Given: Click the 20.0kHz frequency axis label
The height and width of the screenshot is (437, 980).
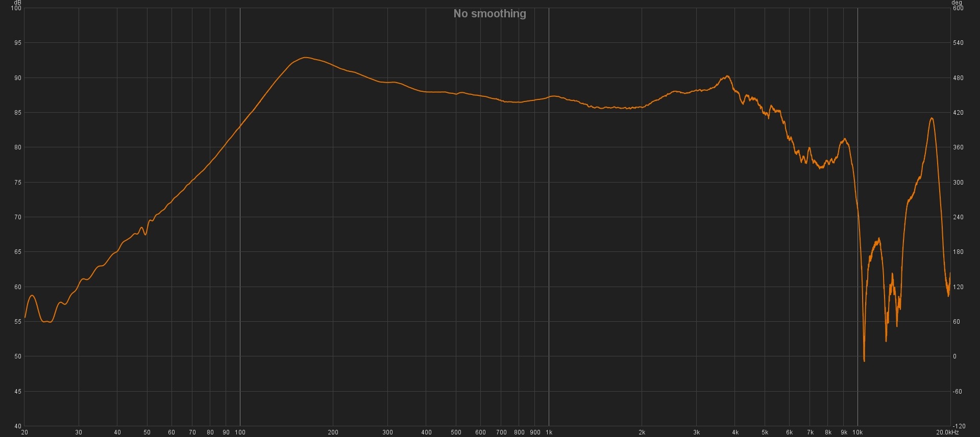Looking at the screenshot, I should (947, 432).
